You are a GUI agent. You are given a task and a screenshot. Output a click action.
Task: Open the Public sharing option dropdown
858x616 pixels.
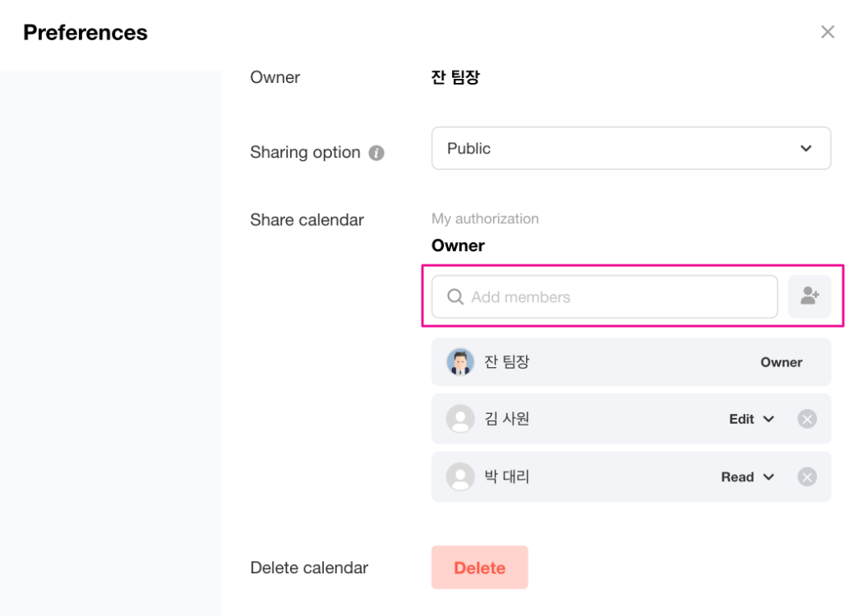point(630,149)
